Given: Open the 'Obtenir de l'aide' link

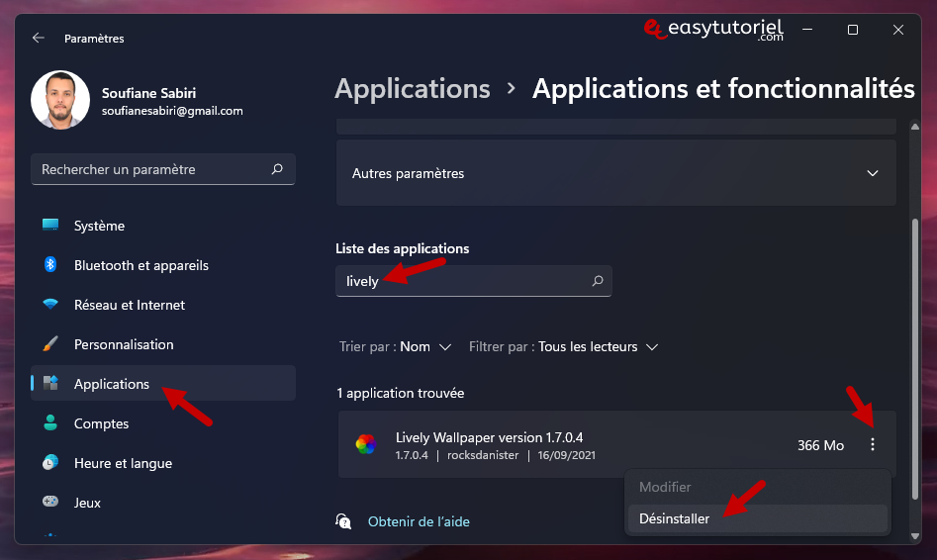Looking at the screenshot, I should 419,521.
